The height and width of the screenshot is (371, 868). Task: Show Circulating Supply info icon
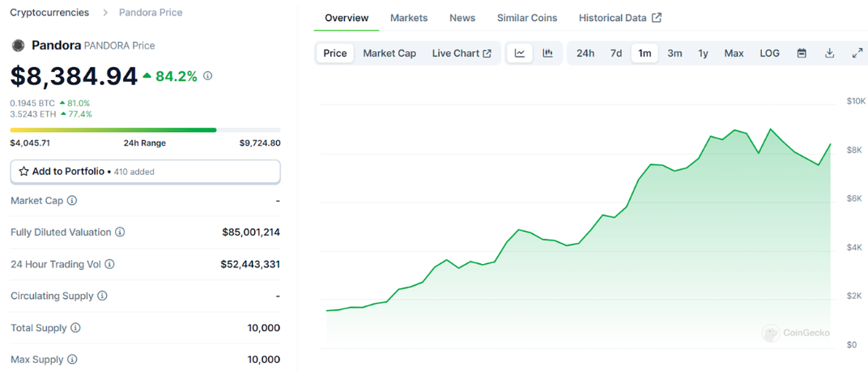pos(102,296)
